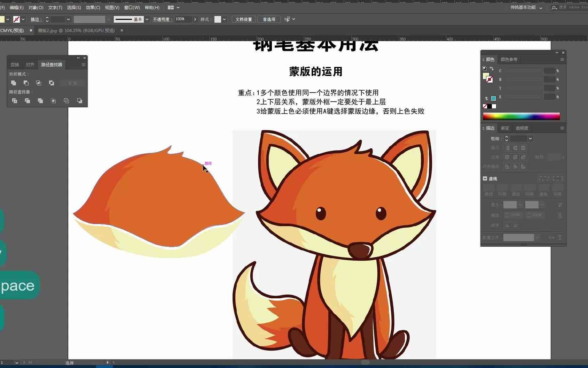Pick a color from the spectrum bar
The width and height of the screenshot is (588, 368).
click(522, 116)
